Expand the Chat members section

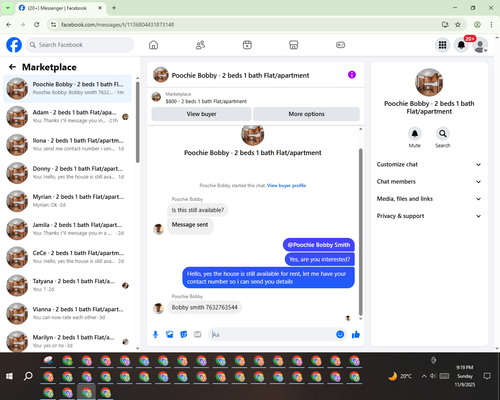pos(429,182)
